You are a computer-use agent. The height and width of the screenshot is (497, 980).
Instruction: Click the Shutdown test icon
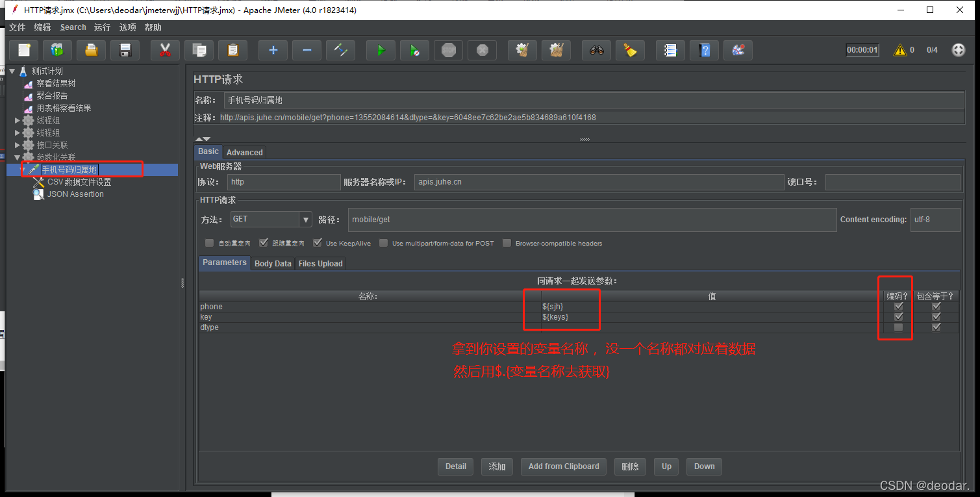tap(482, 50)
